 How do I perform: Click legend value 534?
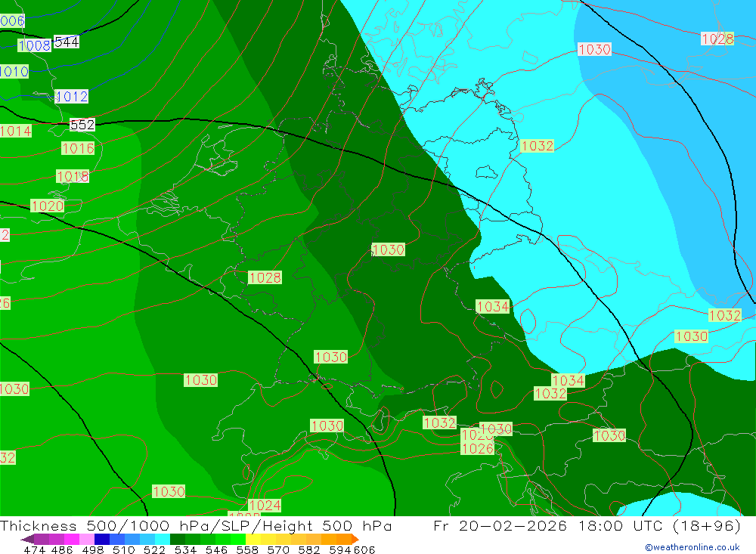tap(185, 549)
